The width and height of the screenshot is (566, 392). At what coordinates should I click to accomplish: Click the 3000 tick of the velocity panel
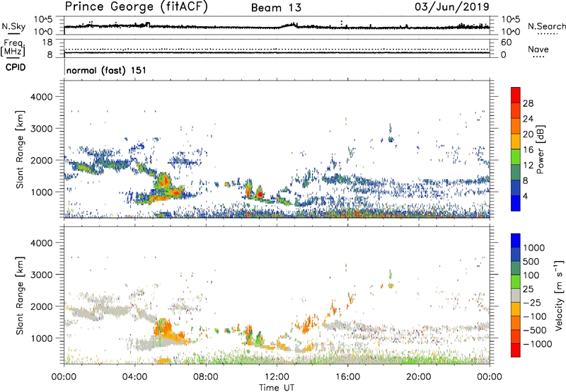point(42,275)
